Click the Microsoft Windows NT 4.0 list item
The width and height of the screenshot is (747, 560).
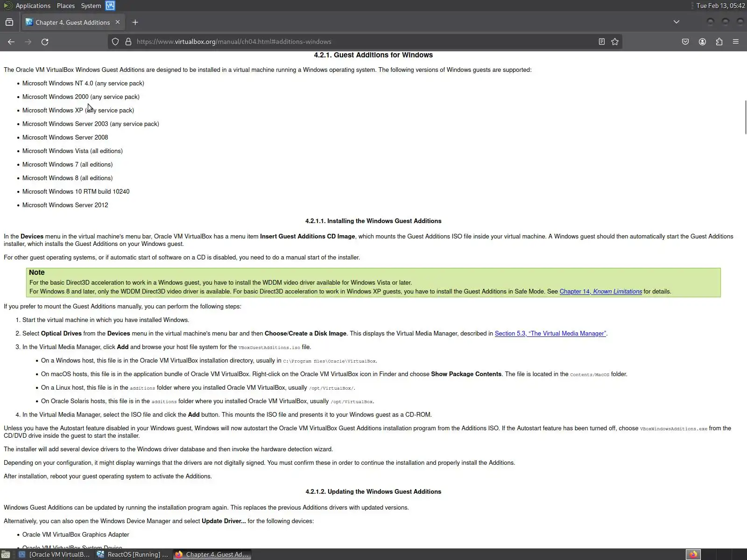[x=83, y=84]
